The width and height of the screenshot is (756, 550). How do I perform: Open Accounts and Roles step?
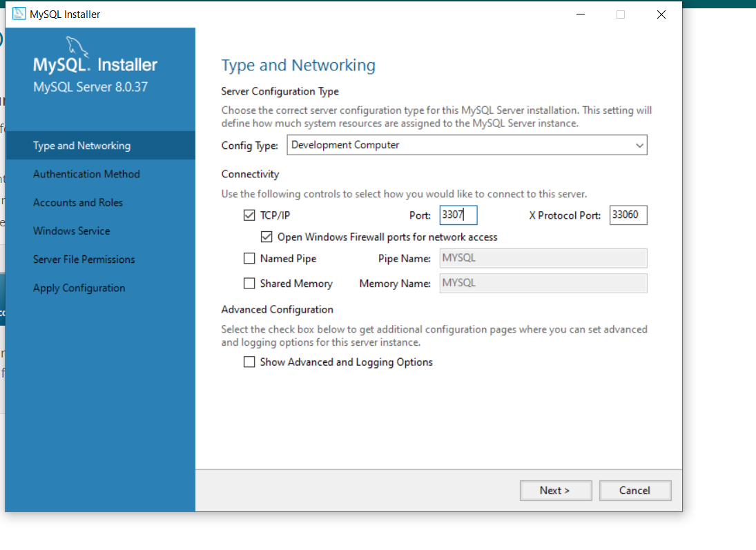pos(78,203)
